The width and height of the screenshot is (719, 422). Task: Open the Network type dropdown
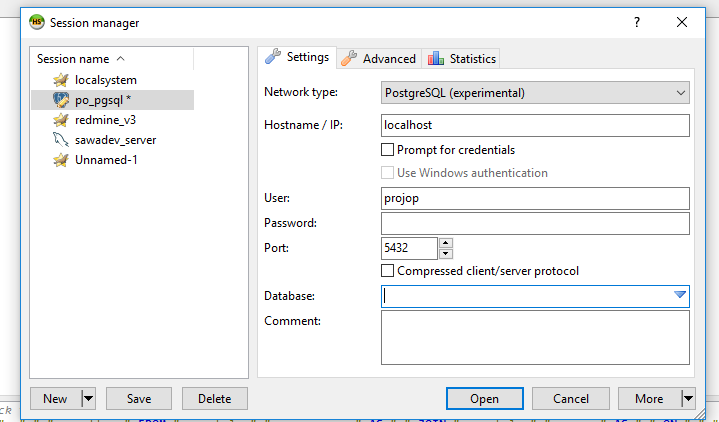[x=535, y=93]
